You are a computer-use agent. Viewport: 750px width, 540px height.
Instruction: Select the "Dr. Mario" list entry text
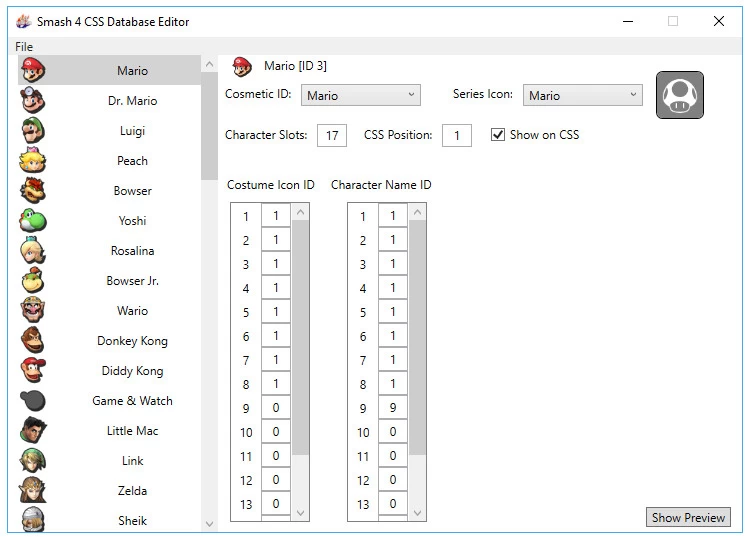point(132,101)
